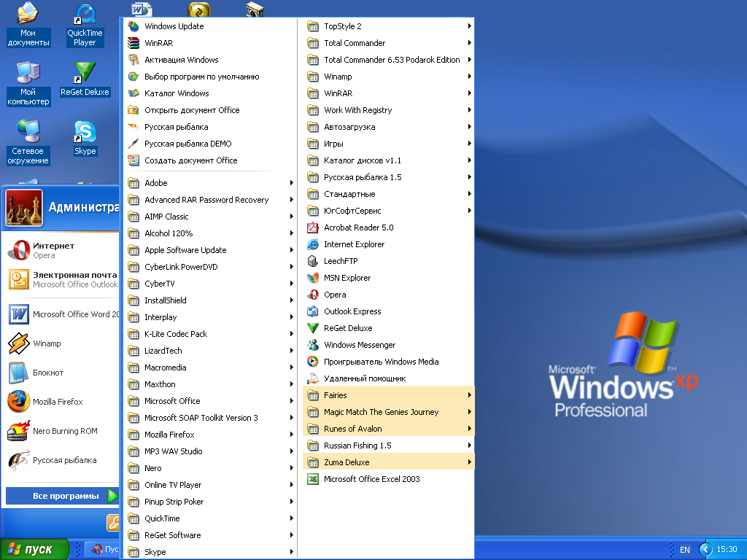Click the system tray expand chevron
The height and width of the screenshot is (560, 747).
click(x=705, y=550)
